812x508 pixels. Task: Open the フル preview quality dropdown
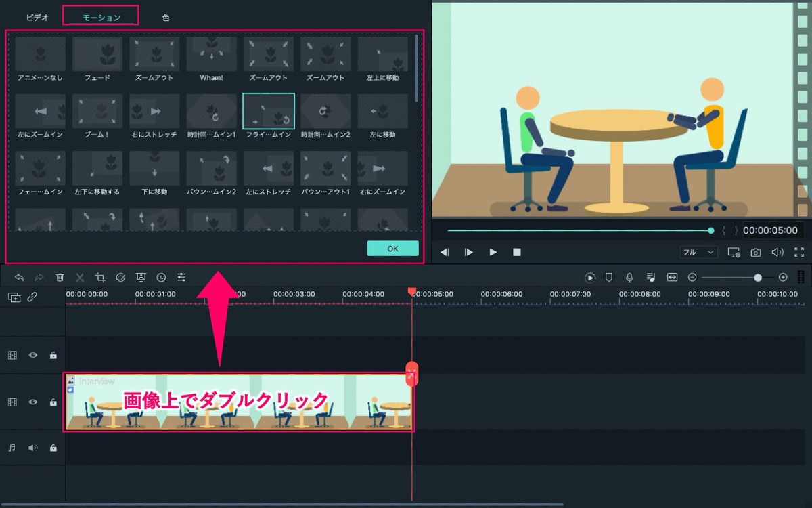699,252
